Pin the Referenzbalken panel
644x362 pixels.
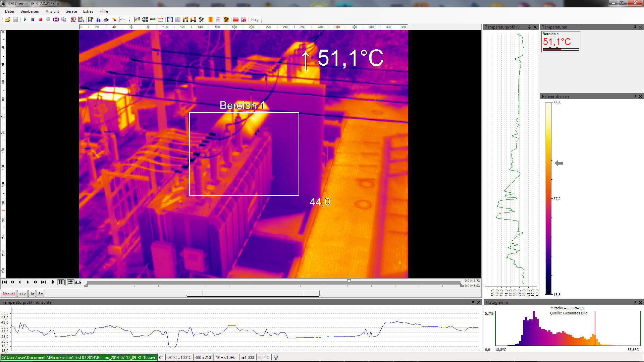coord(635,97)
